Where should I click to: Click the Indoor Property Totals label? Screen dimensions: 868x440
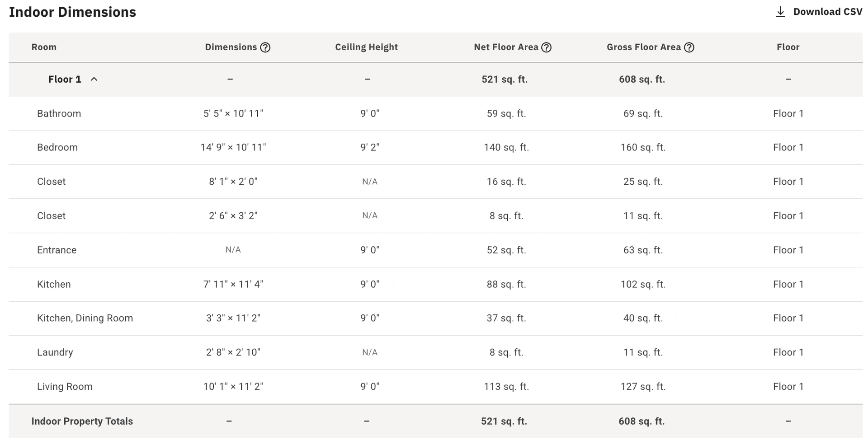pos(82,421)
